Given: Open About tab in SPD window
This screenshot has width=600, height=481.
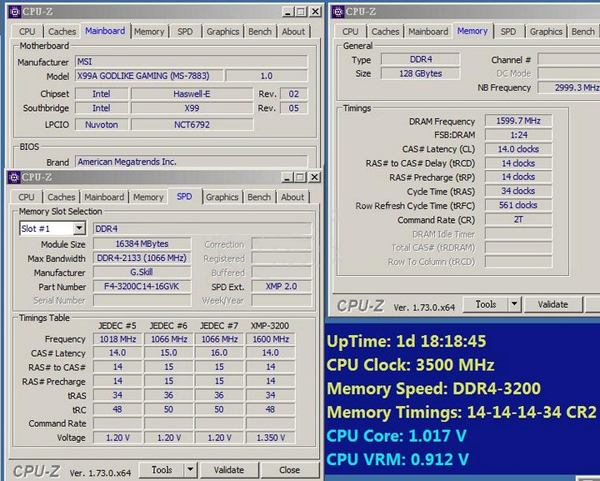Looking at the screenshot, I should point(293,197).
